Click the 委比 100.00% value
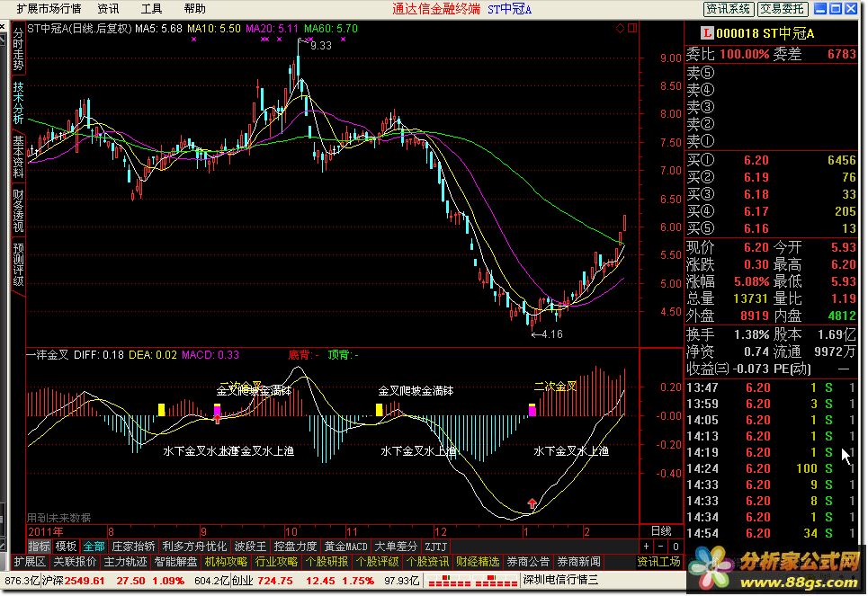The width and height of the screenshot is (868, 596). point(745,54)
